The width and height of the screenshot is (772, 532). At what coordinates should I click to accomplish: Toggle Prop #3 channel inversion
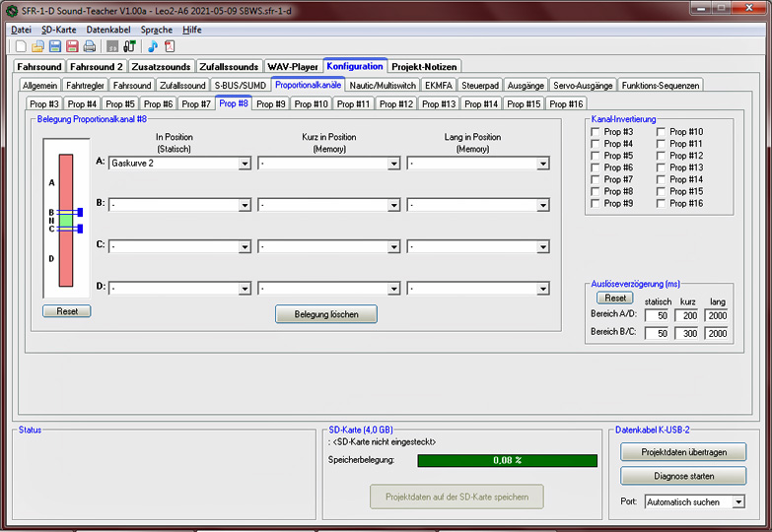[596, 132]
